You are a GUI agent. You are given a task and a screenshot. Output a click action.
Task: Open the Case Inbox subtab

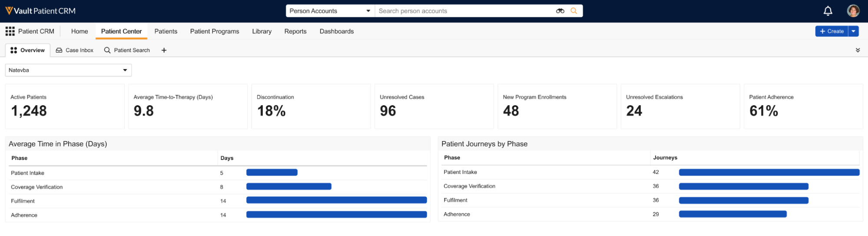click(x=75, y=50)
